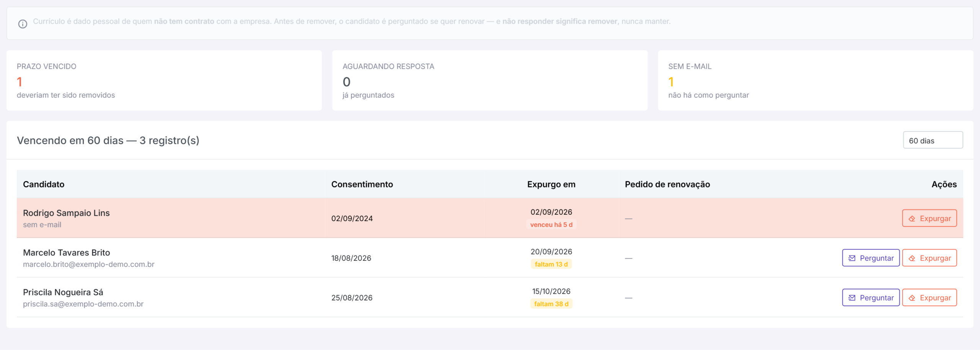Click eraser icon in Marcelo's Expurgar button
The image size is (980, 350).
(912, 258)
